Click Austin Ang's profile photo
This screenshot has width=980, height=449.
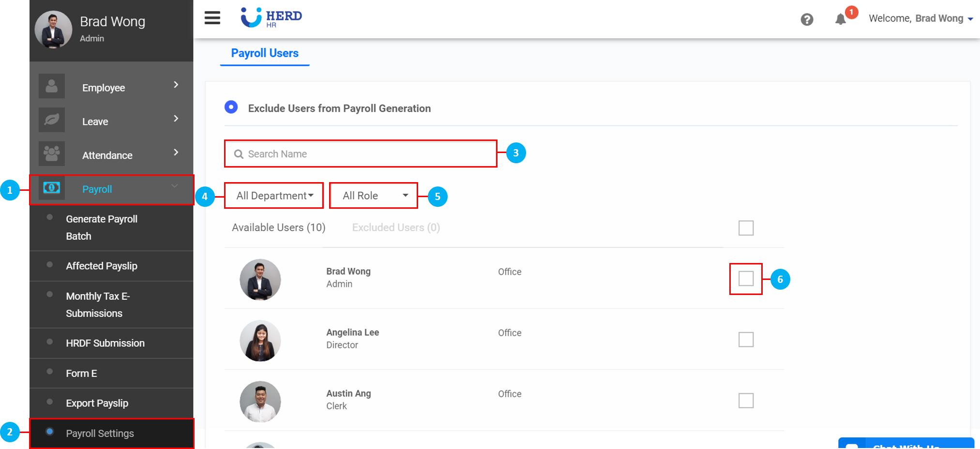(x=260, y=402)
